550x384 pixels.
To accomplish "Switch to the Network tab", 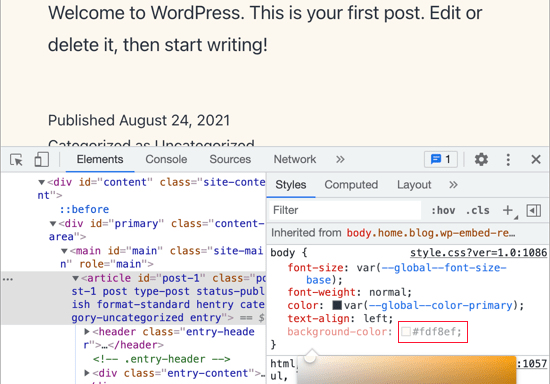I will click(x=295, y=160).
